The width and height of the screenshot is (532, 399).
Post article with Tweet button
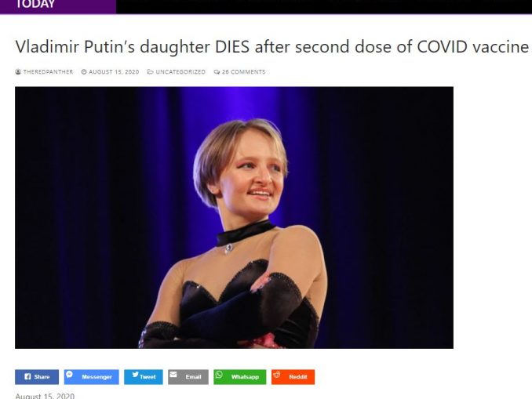144,377
